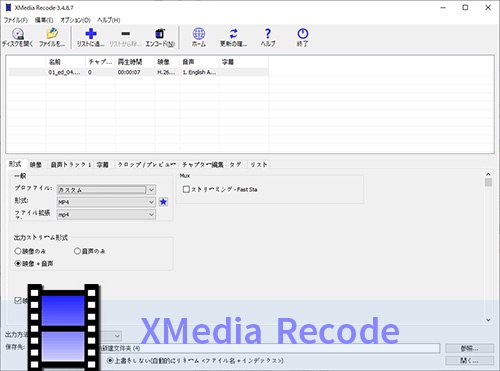Select the 映像 + 音声 radio button
The width and height of the screenshot is (500, 371).
(18, 263)
